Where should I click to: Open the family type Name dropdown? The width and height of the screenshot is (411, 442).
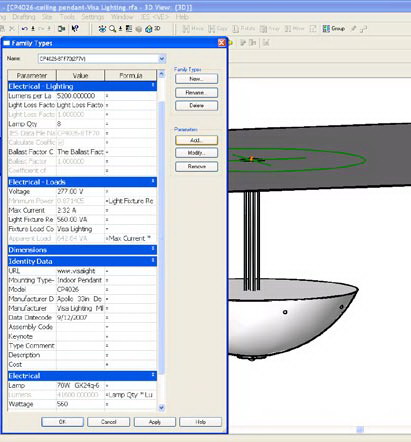[162, 59]
